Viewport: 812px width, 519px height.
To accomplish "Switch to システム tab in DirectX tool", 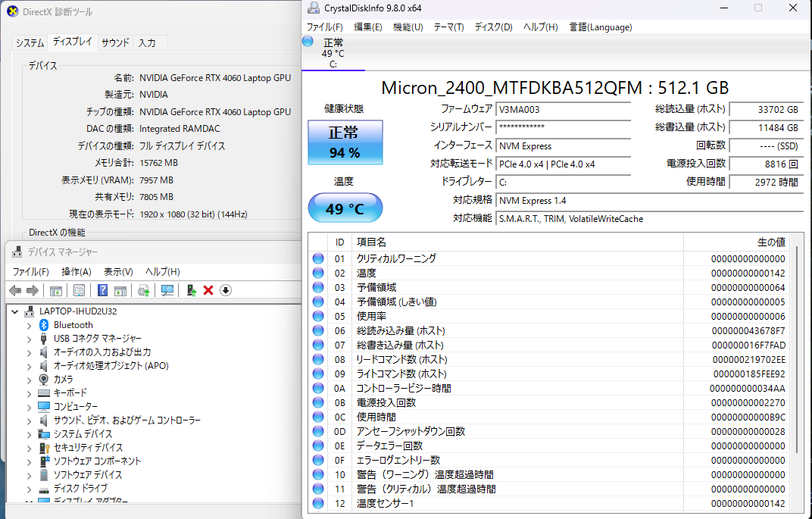I will pyautogui.click(x=30, y=43).
